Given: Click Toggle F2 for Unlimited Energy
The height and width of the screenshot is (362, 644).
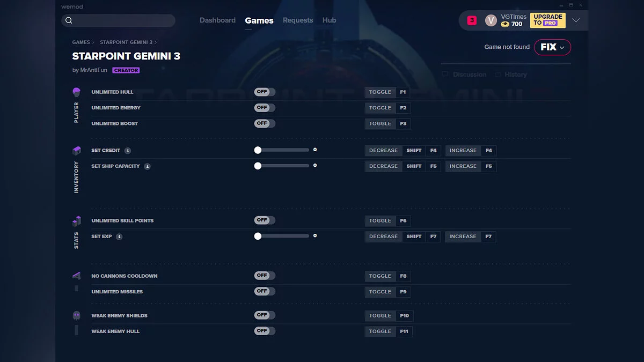Looking at the screenshot, I should click(x=387, y=108).
